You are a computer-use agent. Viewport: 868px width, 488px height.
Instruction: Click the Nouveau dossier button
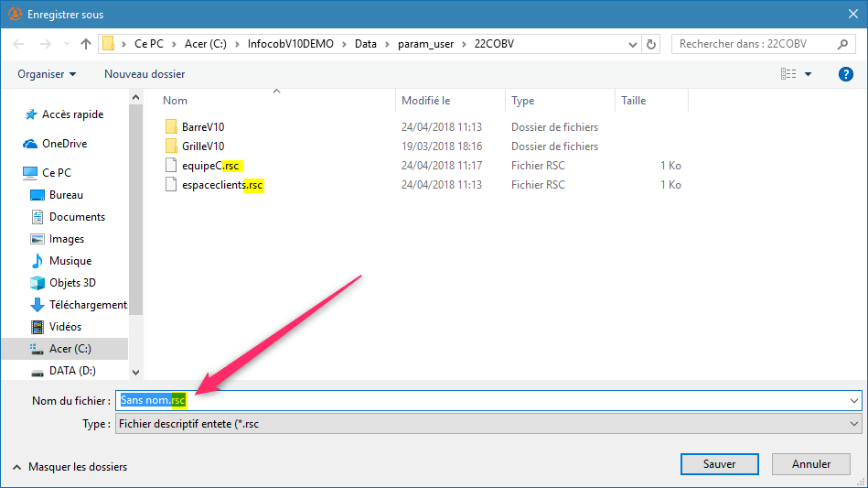pyautogui.click(x=145, y=74)
